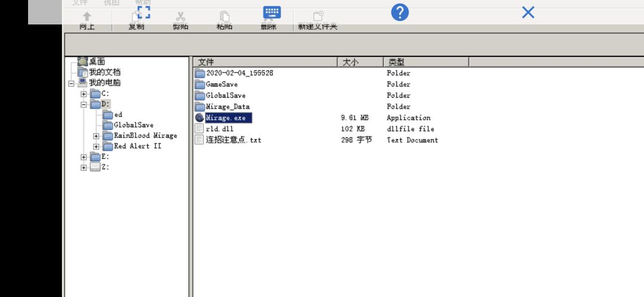
Task: Click the 我的文档 documents icon in tree
Action: [x=82, y=72]
